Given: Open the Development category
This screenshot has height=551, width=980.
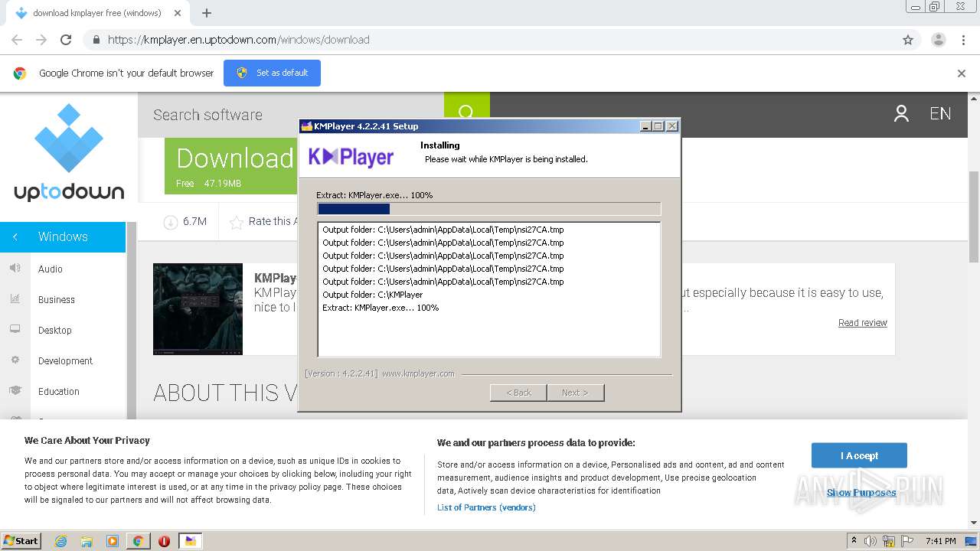Looking at the screenshot, I should (65, 360).
